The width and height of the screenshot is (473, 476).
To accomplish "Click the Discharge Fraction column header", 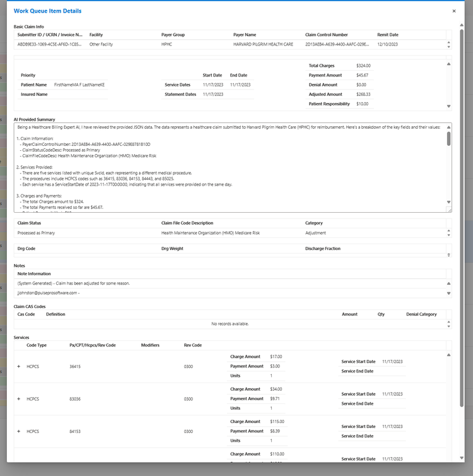I will 323,248.
